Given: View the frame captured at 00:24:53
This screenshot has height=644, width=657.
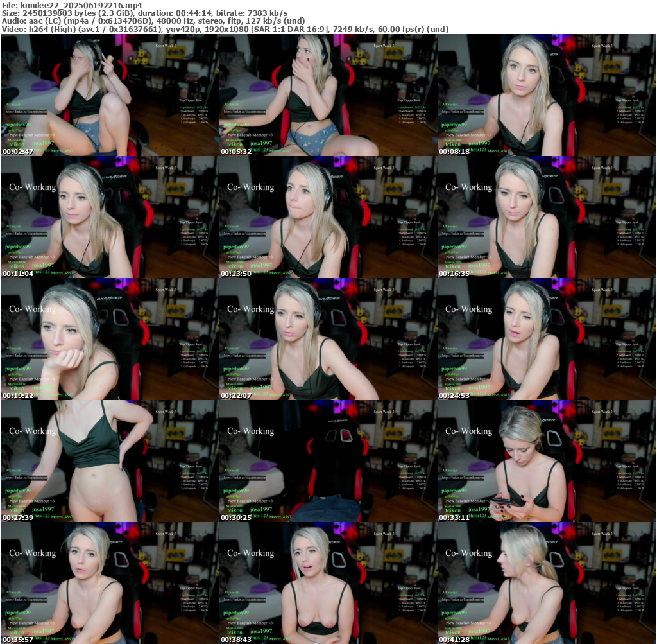Looking at the screenshot, I should click(x=547, y=339).
